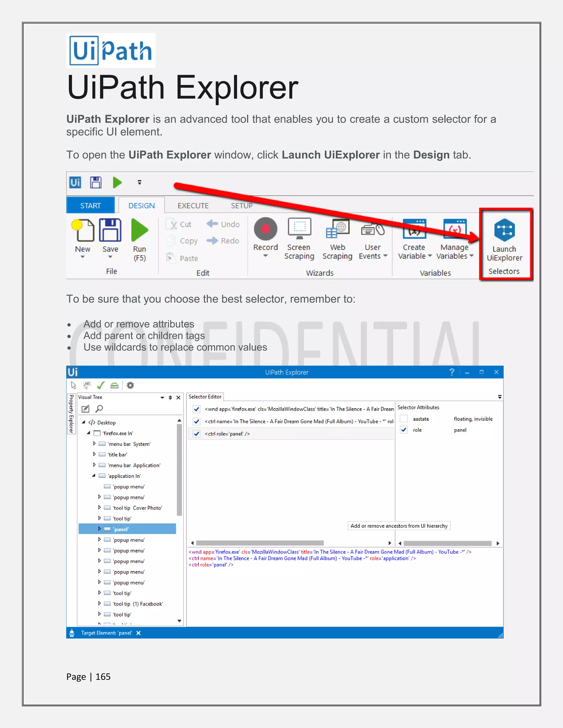The width and height of the screenshot is (563, 728).
Task: Click the help question mark in Explorer title bar
Action: (452, 372)
